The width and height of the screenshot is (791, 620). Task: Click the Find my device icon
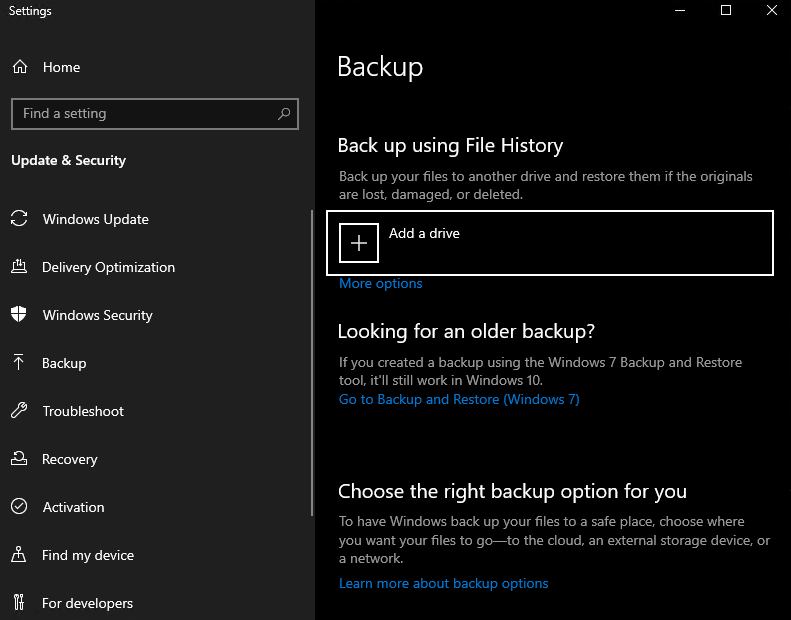pyautogui.click(x=19, y=555)
